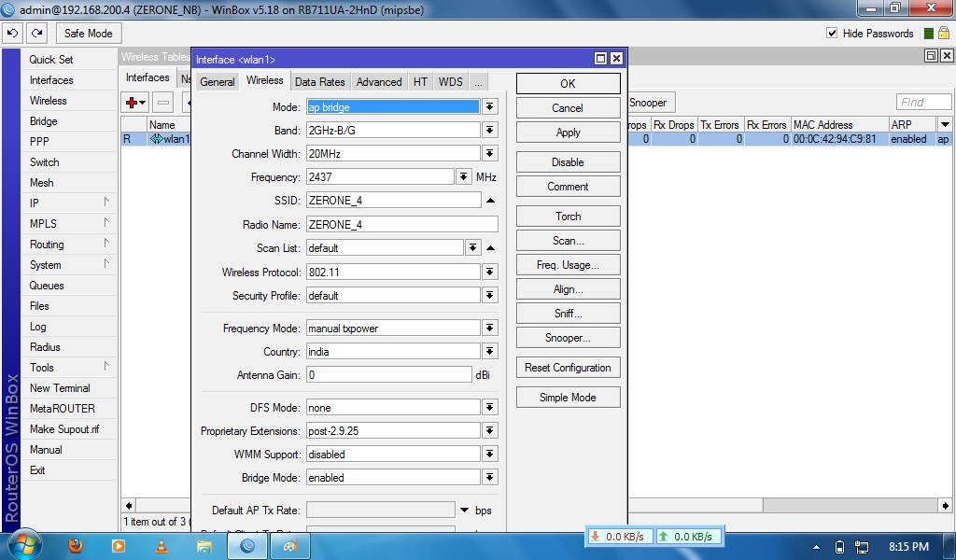The height and width of the screenshot is (560, 956).
Task: Switch to the Data Rates tab
Action: pyautogui.click(x=319, y=81)
